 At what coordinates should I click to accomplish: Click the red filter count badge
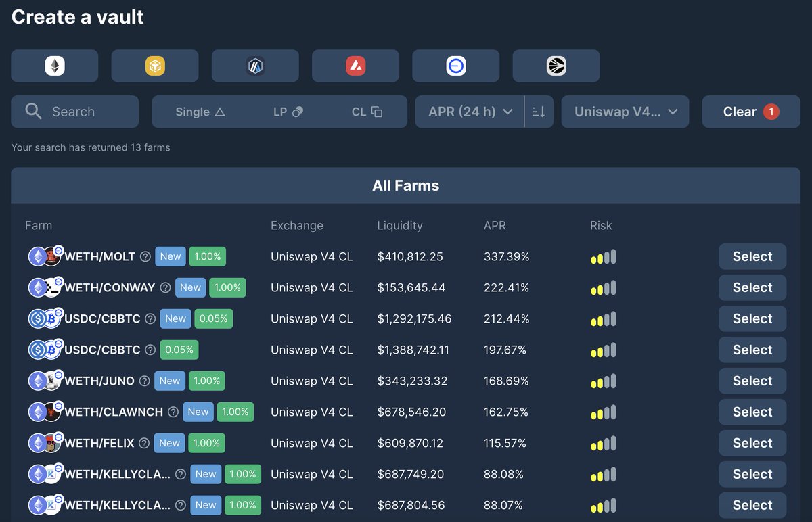(771, 112)
